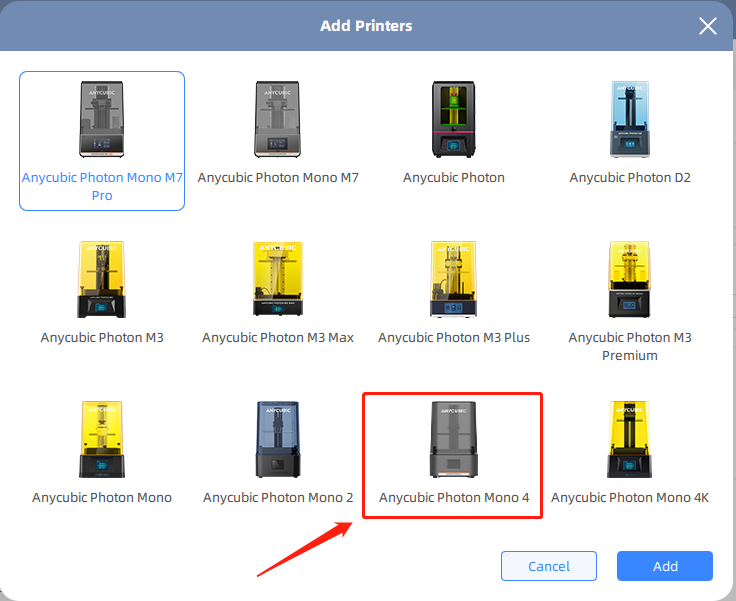Pick the Anycubic Photon Mono 4 printer image
The image size is (736, 601).
point(453,439)
